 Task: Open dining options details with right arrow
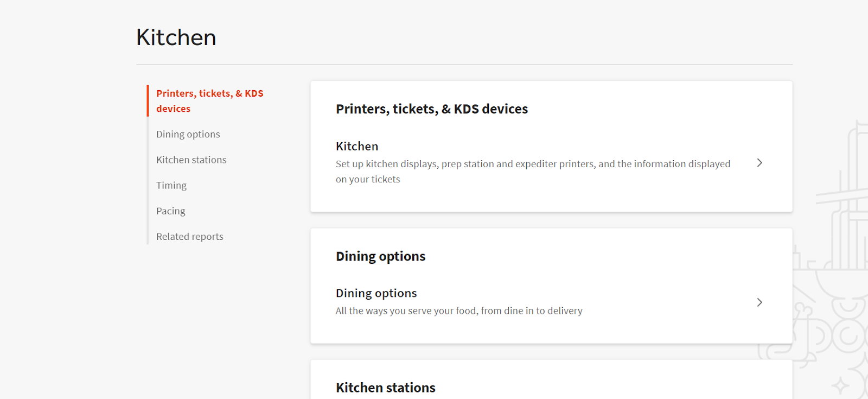click(759, 302)
